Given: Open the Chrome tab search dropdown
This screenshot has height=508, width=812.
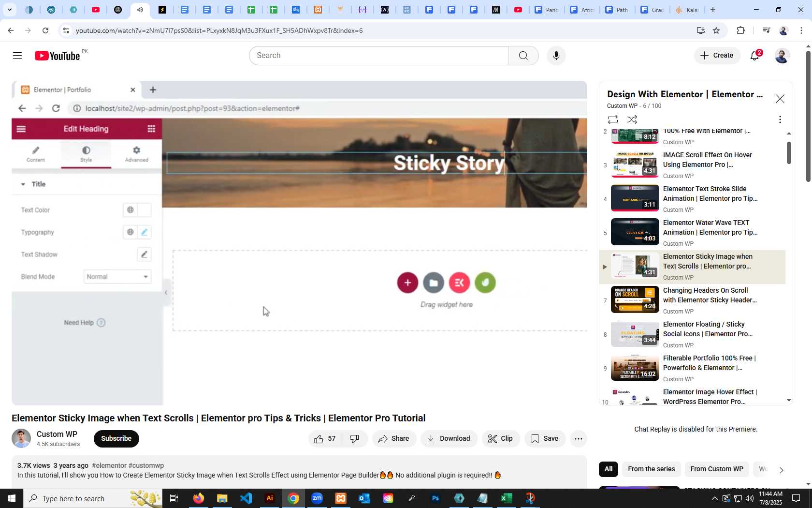Looking at the screenshot, I should [x=9, y=10].
